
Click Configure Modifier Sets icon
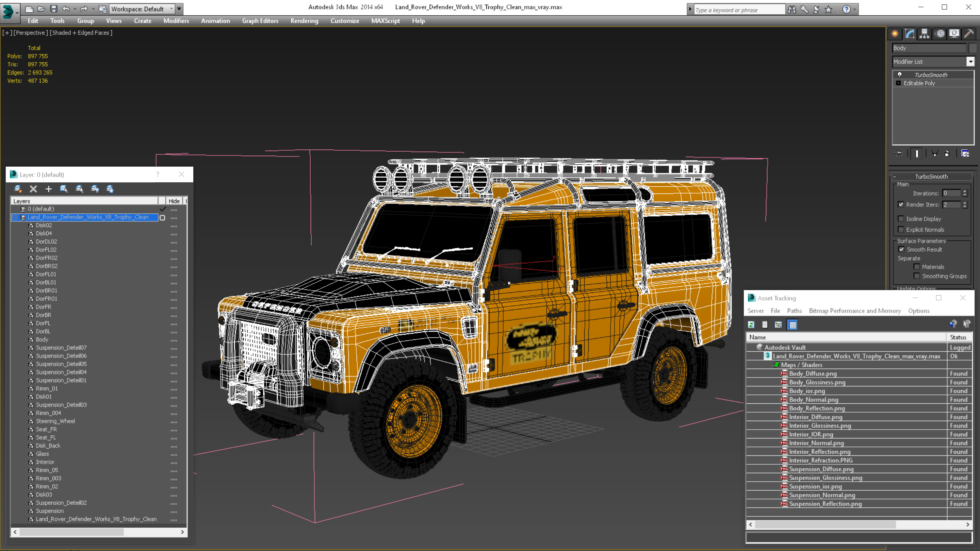965,153
